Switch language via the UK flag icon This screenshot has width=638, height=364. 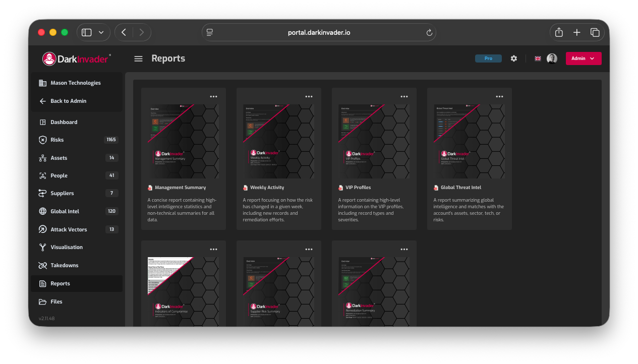(538, 58)
